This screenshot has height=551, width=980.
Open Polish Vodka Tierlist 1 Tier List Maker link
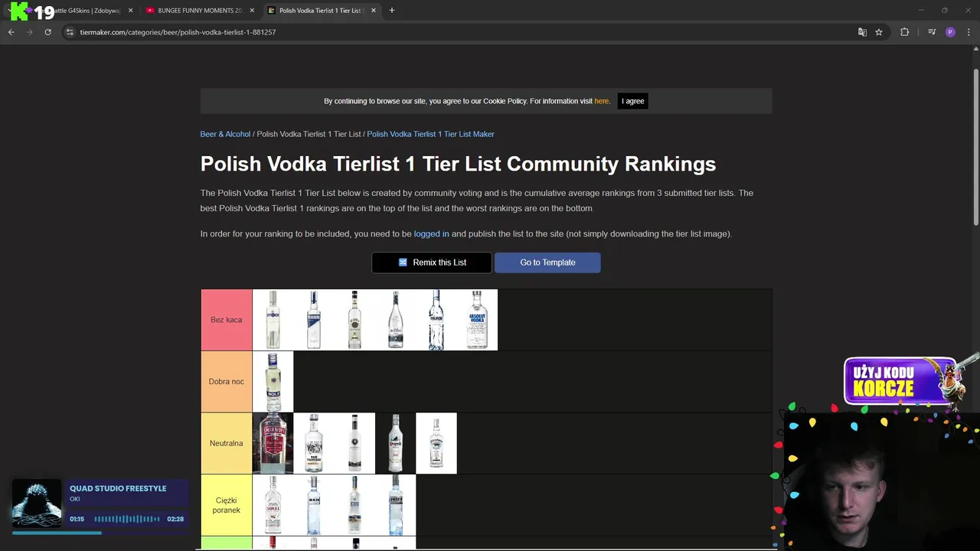430,134
